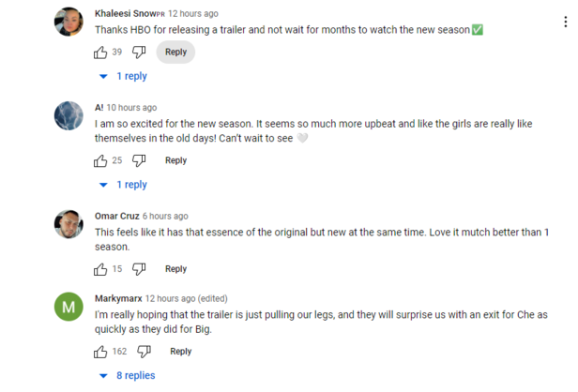The width and height of the screenshot is (578, 392).
Task: Expand 1 reply under A!'s comment
Action: click(124, 185)
